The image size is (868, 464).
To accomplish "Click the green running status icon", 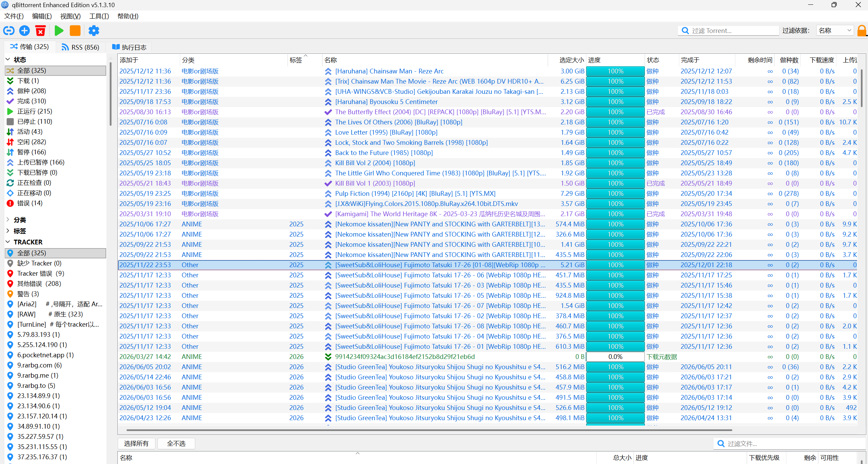I will [x=10, y=111].
